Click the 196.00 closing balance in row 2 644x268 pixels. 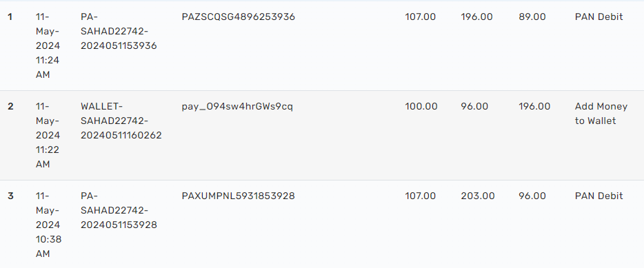coord(534,106)
